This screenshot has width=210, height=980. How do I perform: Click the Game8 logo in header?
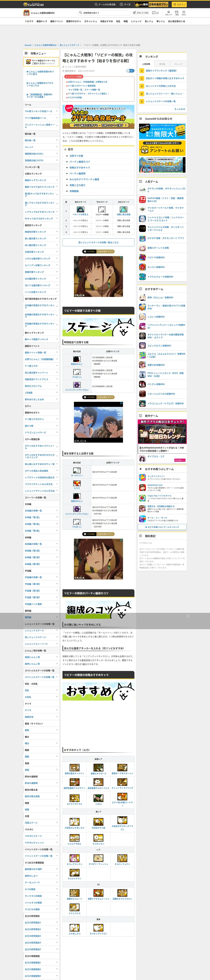tap(34, 5)
